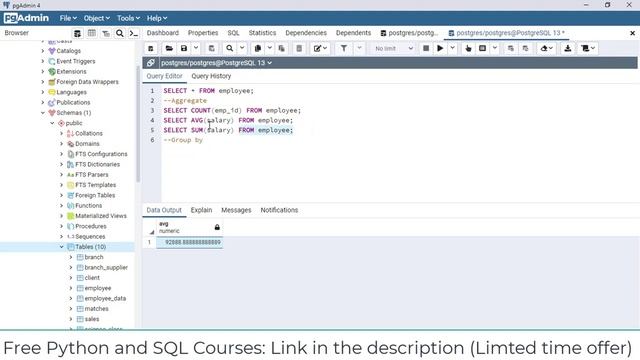Collapse the Schemas (1) tree node
This screenshot has height=360, width=640.
click(x=43, y=113)
